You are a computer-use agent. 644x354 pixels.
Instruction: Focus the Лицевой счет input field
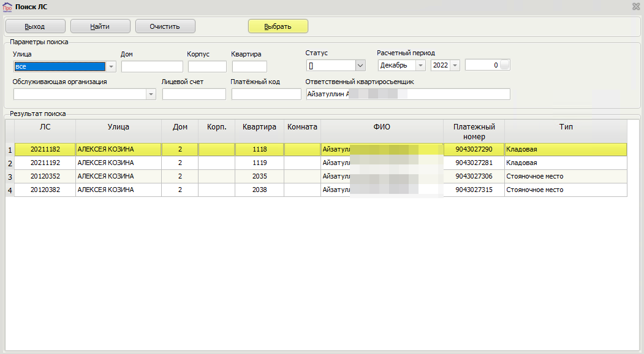[194, 94]
